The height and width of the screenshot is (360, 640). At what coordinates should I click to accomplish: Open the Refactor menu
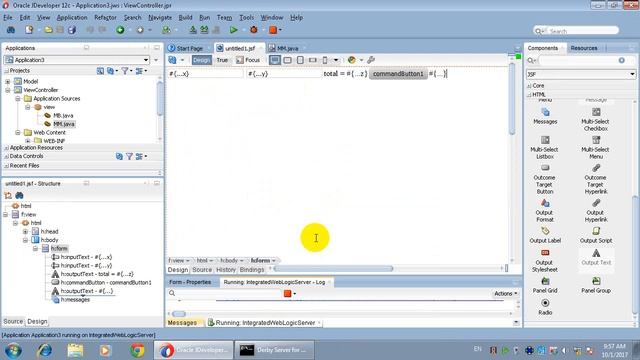pos(105,18)
